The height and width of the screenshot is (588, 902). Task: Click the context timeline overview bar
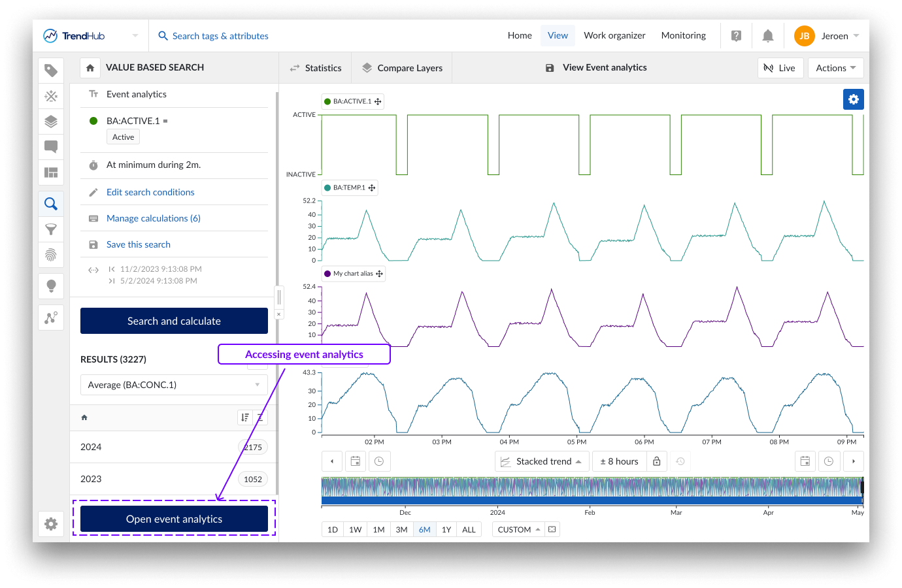click(591, 491)
